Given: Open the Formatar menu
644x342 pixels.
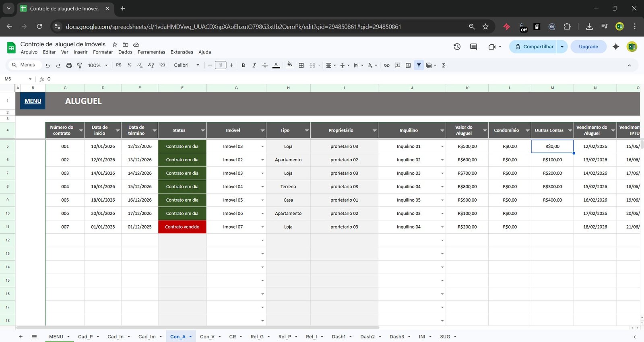Looking at the screenshot, I should click(103, 52).
